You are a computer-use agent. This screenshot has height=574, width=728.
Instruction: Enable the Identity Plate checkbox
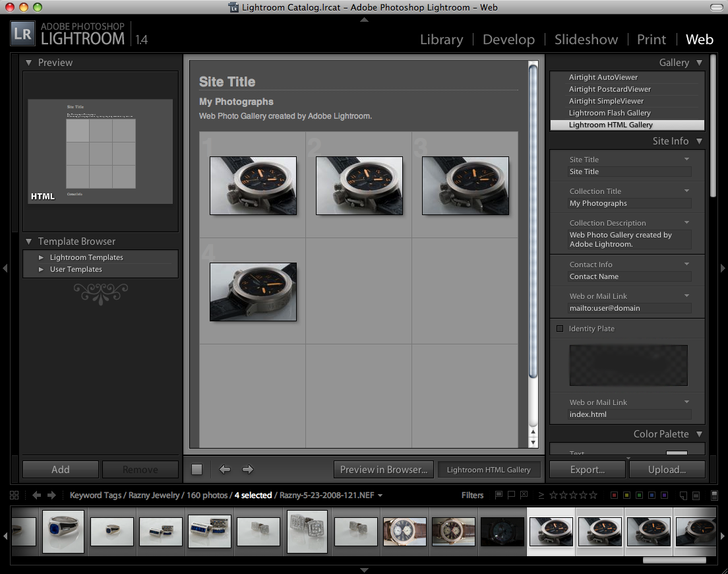(x=560, y=329)
